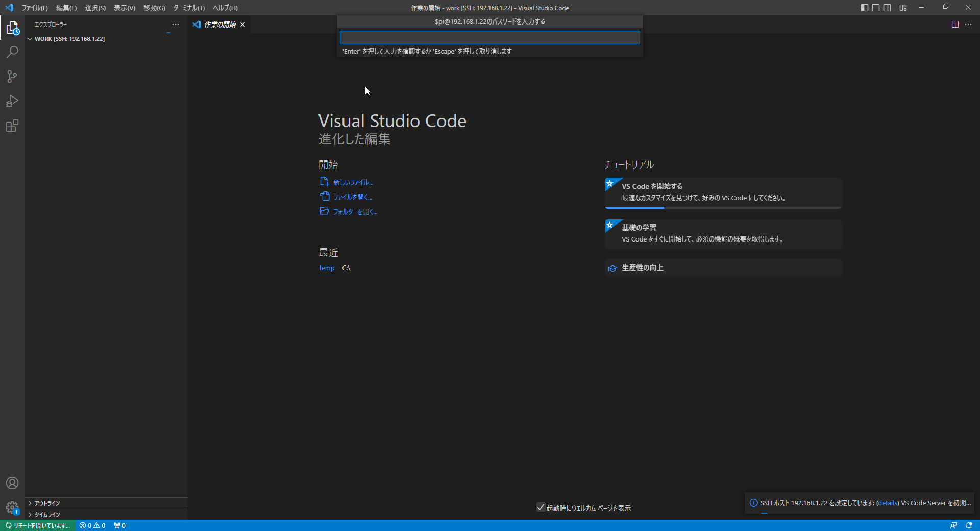
Task: Open the Run and Debug view icon
Action: coord(12,101)
